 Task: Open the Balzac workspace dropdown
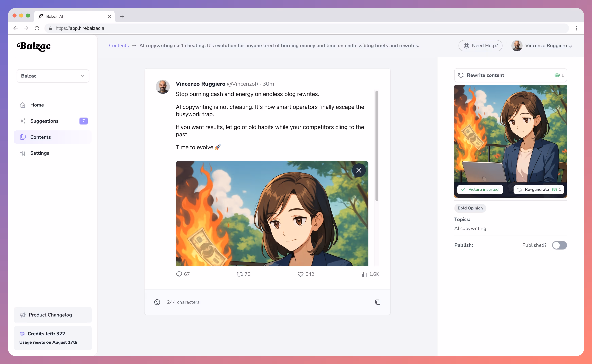pyautogui.click(x=53, y=76)
